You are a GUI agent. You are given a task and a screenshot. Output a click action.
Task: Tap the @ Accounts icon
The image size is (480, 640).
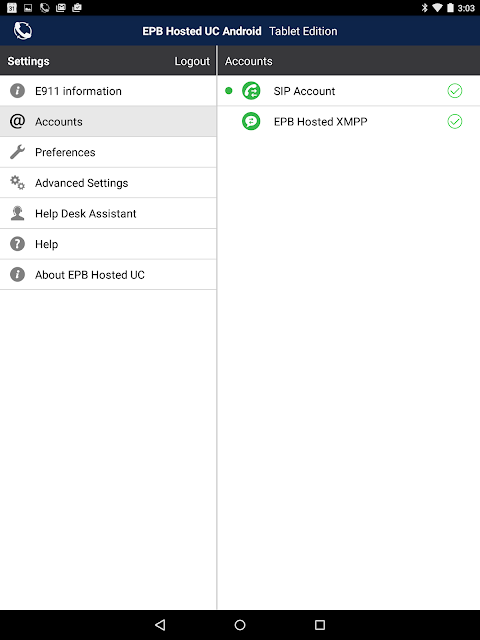[17, 121]
